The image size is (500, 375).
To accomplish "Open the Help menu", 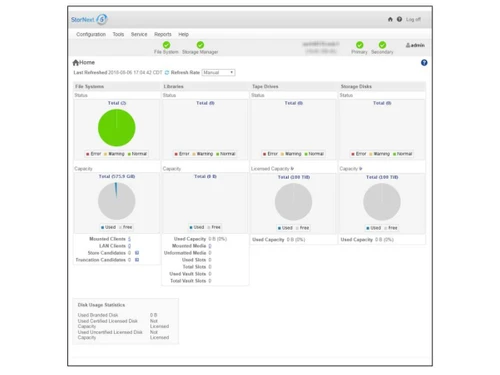I will (183, 34).
